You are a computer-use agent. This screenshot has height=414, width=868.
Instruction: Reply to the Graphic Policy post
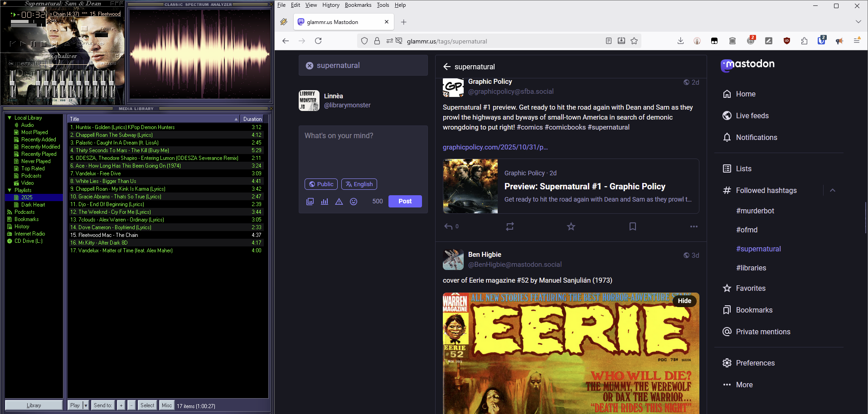[x=449, y=226]
